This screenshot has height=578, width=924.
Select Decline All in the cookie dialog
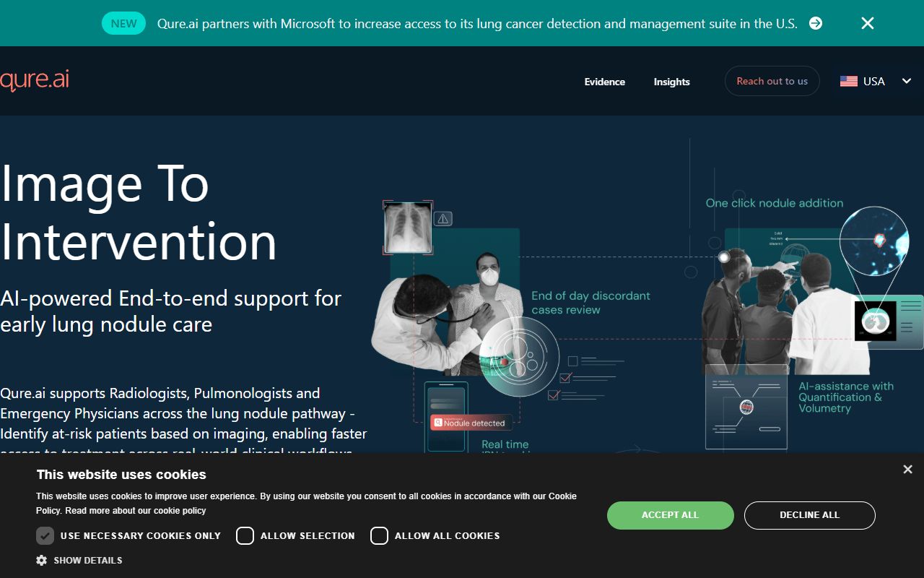[x=809, y=515]
